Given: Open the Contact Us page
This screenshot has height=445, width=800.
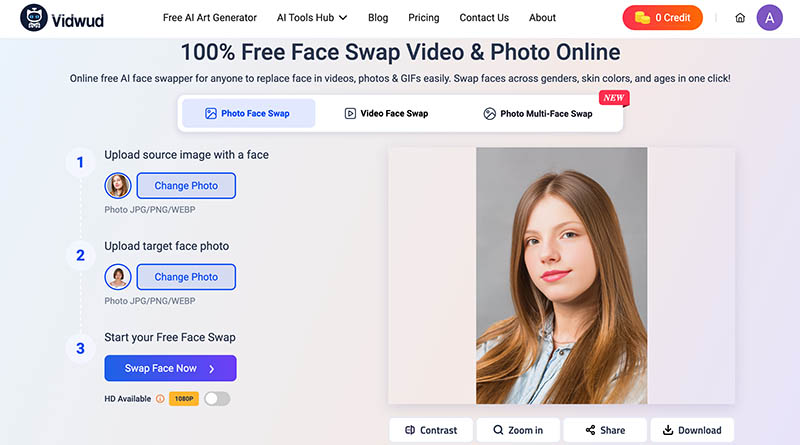Looking at the screenshot, I should (x=484, y=18).
